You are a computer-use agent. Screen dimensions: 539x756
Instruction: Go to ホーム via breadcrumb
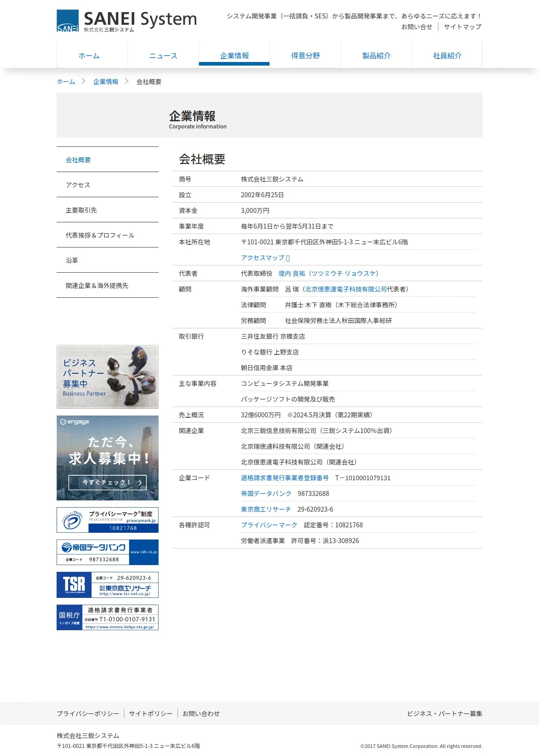[x=66, y=82]
